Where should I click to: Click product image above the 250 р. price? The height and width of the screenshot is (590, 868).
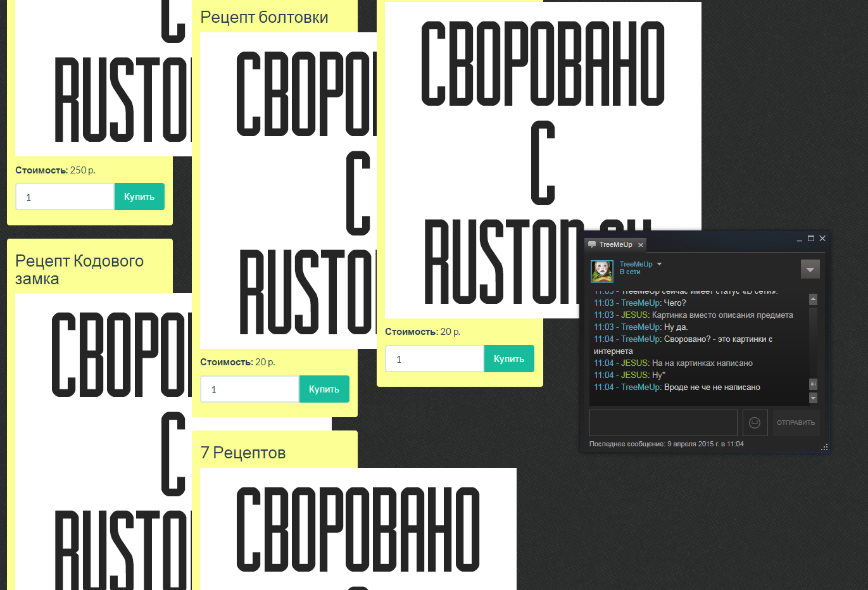(x=103, y=78)
